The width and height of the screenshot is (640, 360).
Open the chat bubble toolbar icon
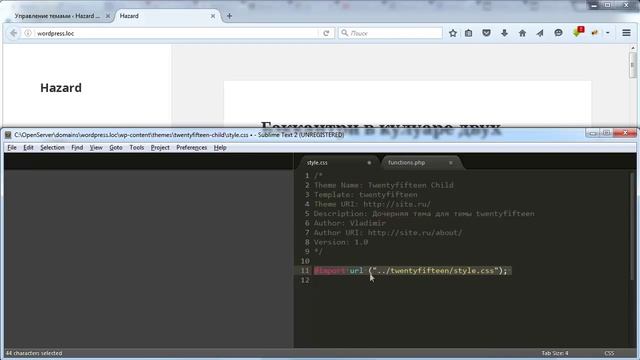[x=558, y=33]
